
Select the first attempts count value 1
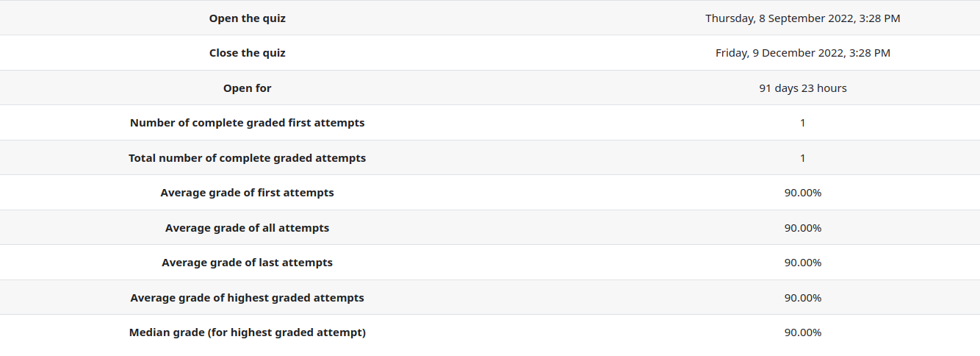[802, 123]
